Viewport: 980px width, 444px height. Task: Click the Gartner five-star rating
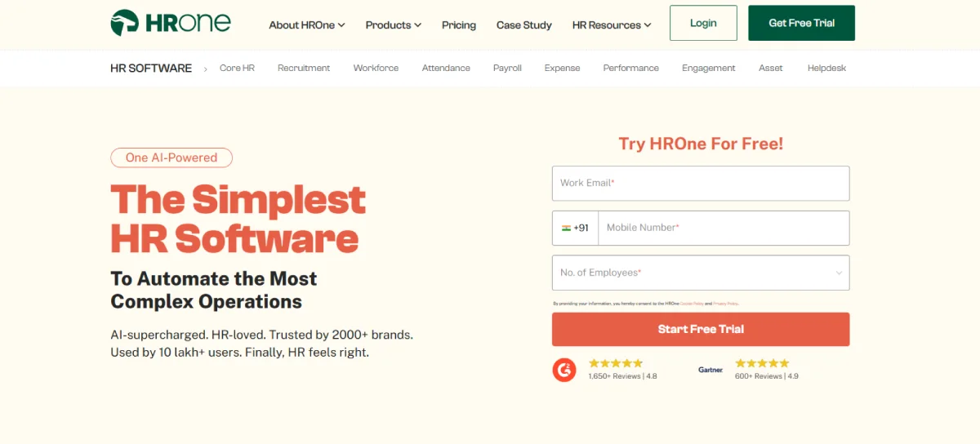(x=762, y=363)
